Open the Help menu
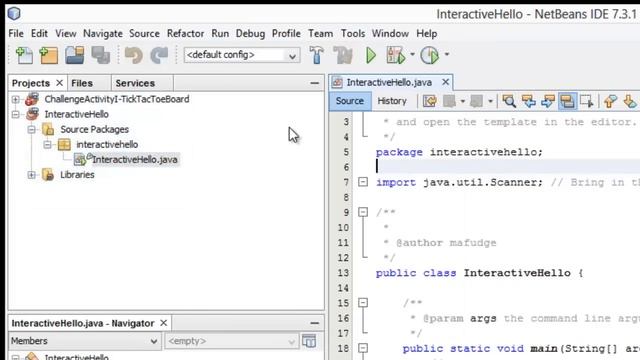The height and width of the screenshot is (360, 640). click(x=427, y=33)
